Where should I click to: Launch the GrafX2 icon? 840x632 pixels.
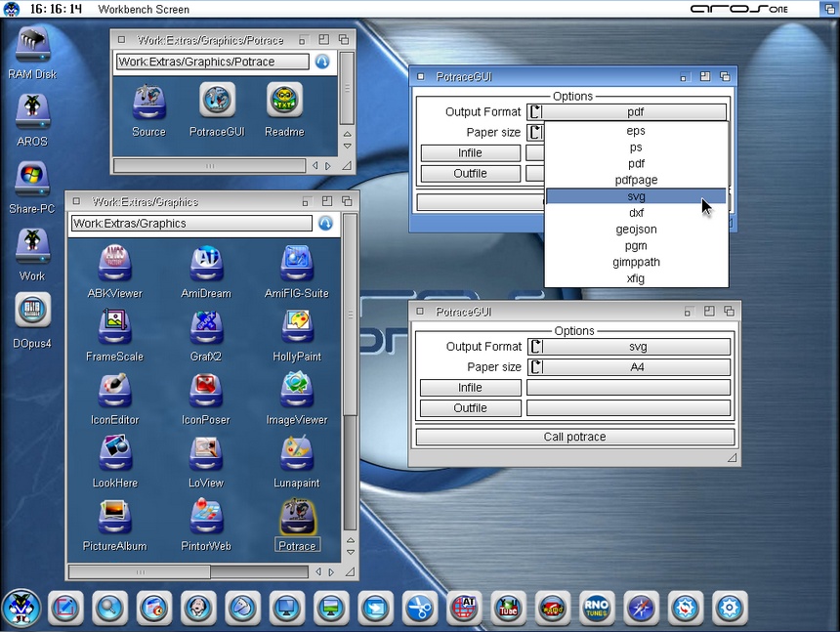pos(206,327)
